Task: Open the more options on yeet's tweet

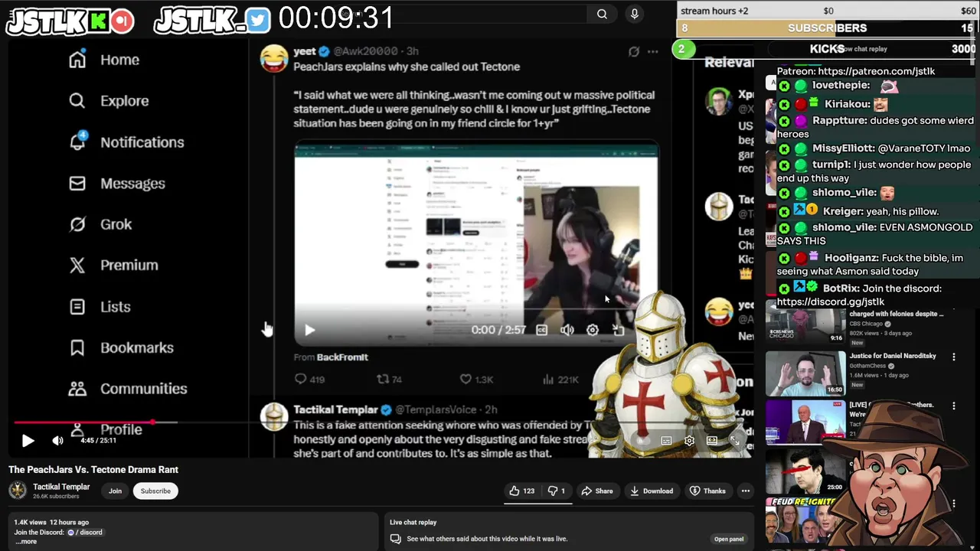Action: point(652,51)
